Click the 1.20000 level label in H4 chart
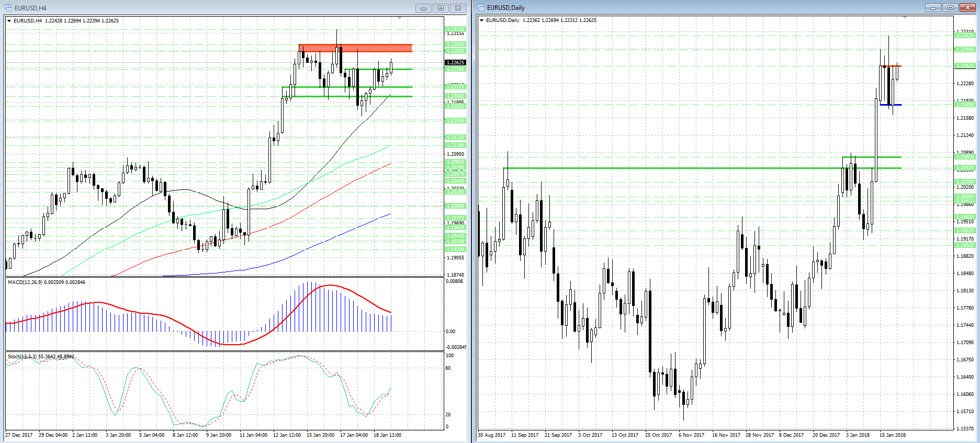The height and width of the screenshot is (443, 980). coord(455,206)
